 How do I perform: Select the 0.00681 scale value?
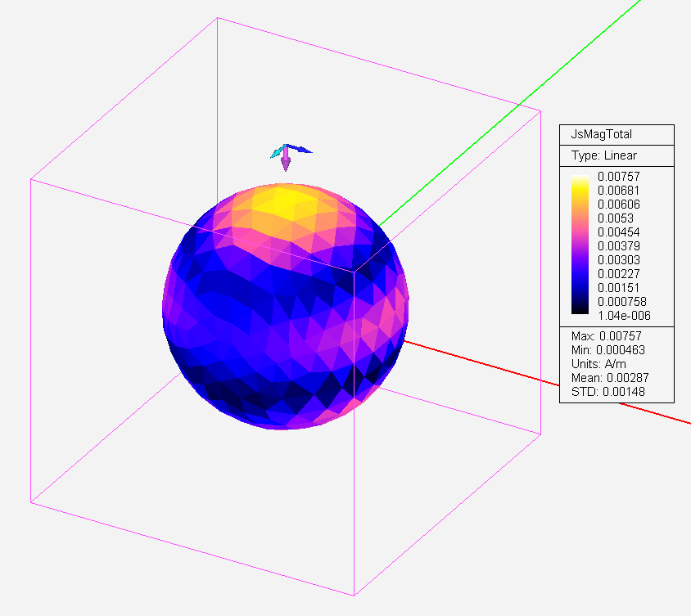618,191
